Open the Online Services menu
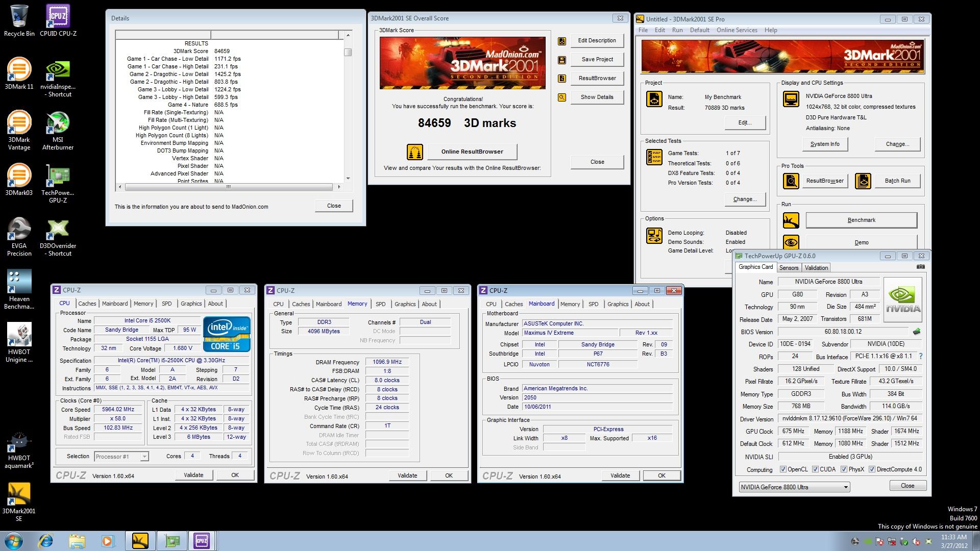The width and height of the screenshot is (980, 551). coord(737,30)
